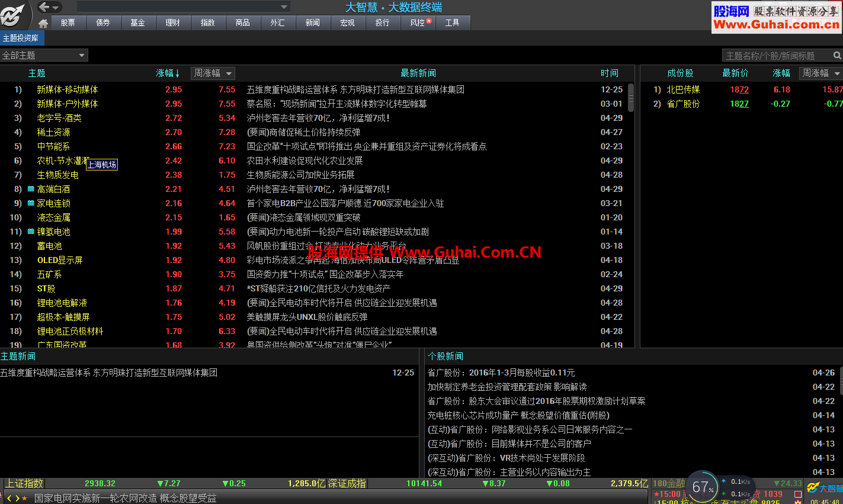This screenshot has height=504, width=843.
Task: Click the 最新新闻 column header
Action: (x=418, y=73)
